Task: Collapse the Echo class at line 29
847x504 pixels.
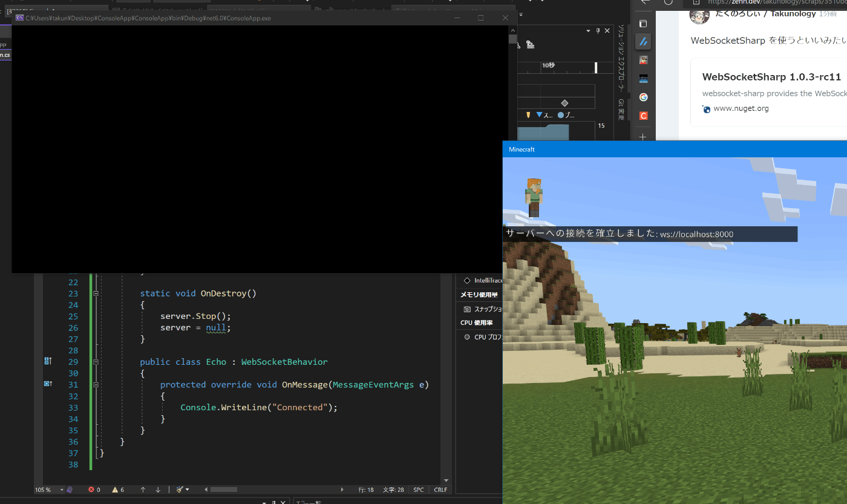Action: pyautogui.click(x=96, y=362)
